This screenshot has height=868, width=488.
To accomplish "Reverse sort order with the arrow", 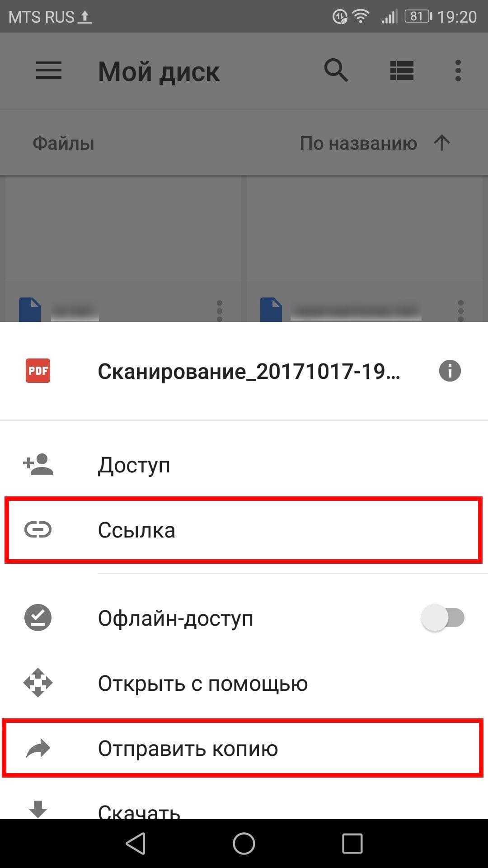I will (442, 143).
